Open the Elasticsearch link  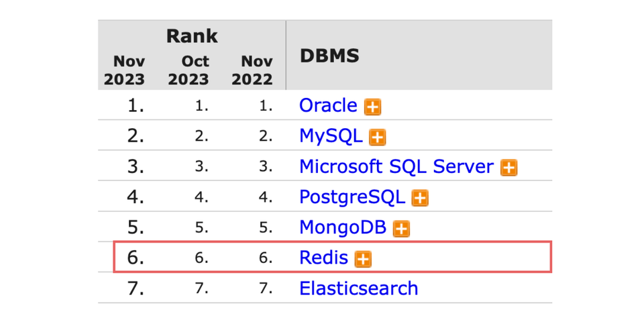(358, 288)
